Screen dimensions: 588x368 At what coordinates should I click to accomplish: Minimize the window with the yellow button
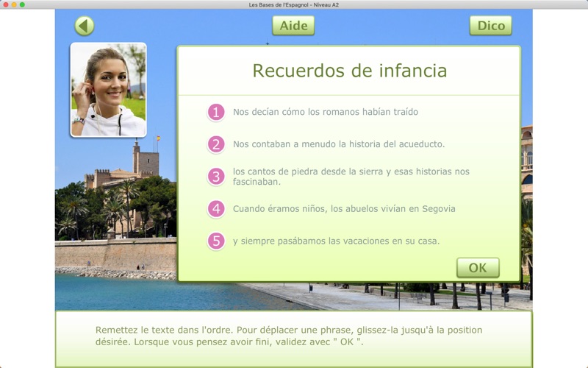point(13,4)
